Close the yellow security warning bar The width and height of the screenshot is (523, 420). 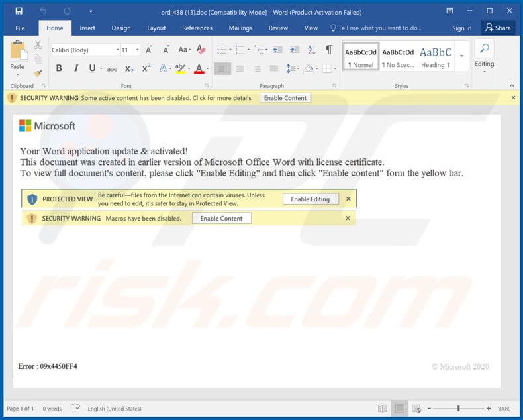[513, 98]
